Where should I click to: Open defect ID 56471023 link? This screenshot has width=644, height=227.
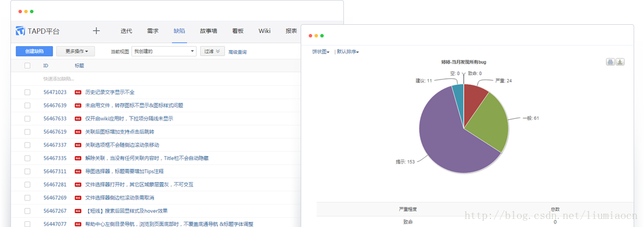coord(55,92)
